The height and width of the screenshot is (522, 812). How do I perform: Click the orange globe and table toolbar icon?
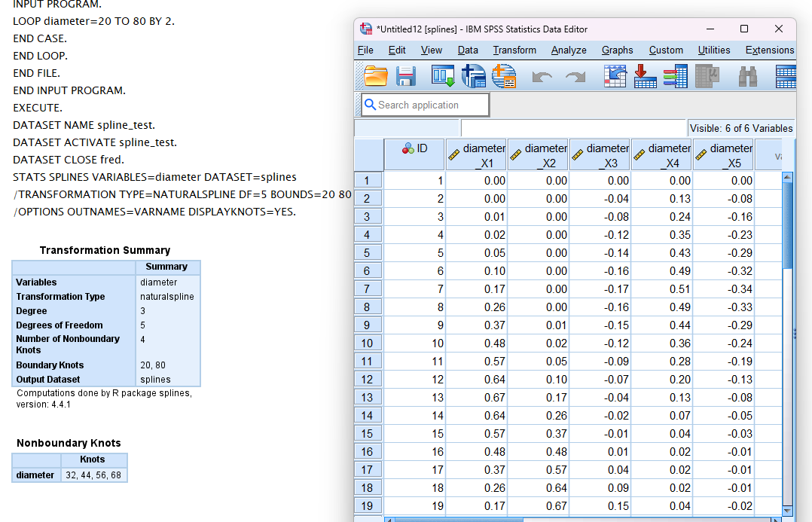pyautogui.click(x=504, y=76)
